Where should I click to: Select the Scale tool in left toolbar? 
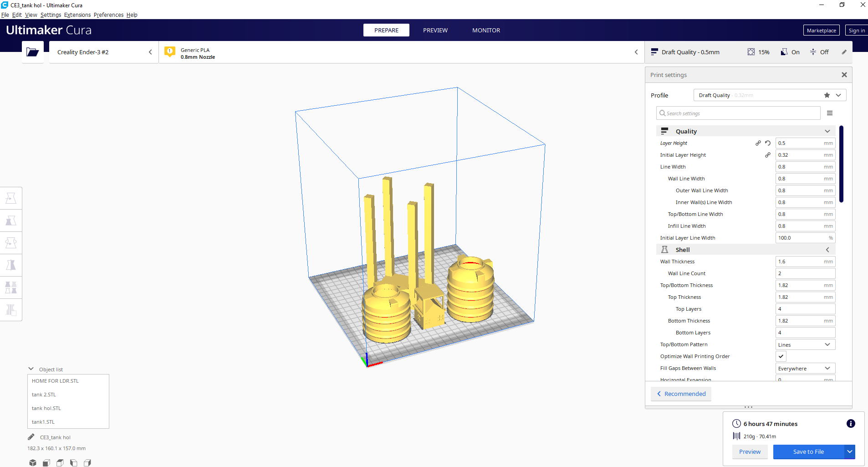click(11, 221)
